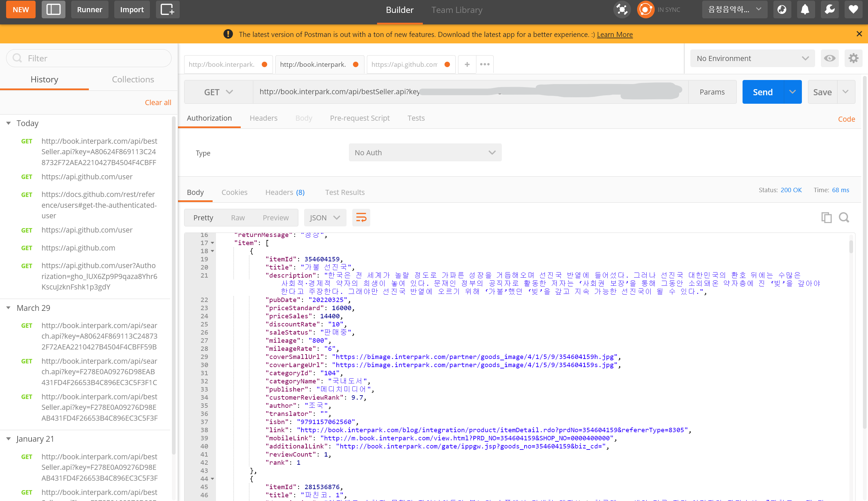The width and height of the screenshot is (868, 501).
Task: Follow the Learn More link in banner
Action: 615,34
